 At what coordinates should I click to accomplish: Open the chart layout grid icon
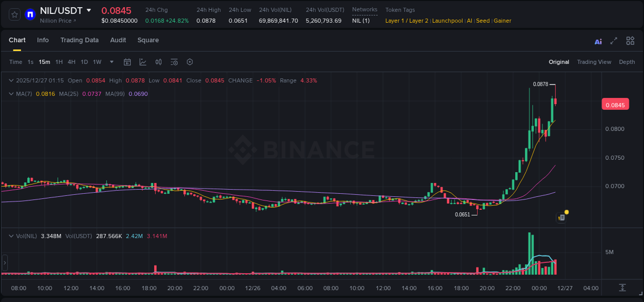coord(630,41)
